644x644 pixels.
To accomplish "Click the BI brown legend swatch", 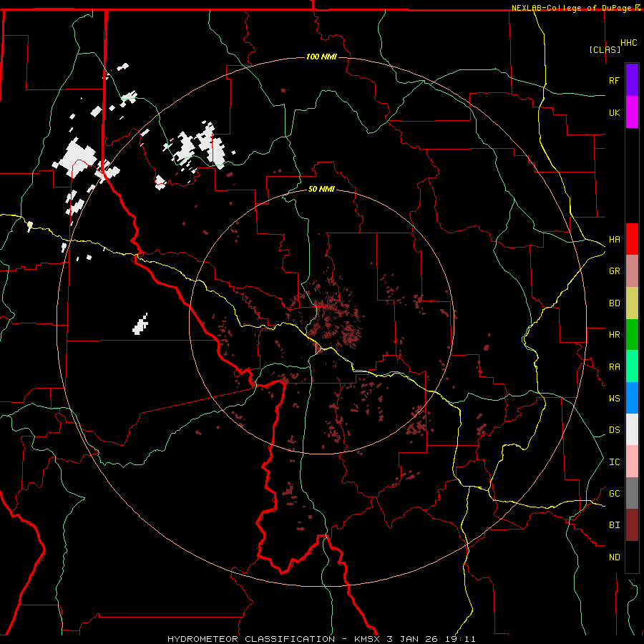I will click(x=632, y=525).
